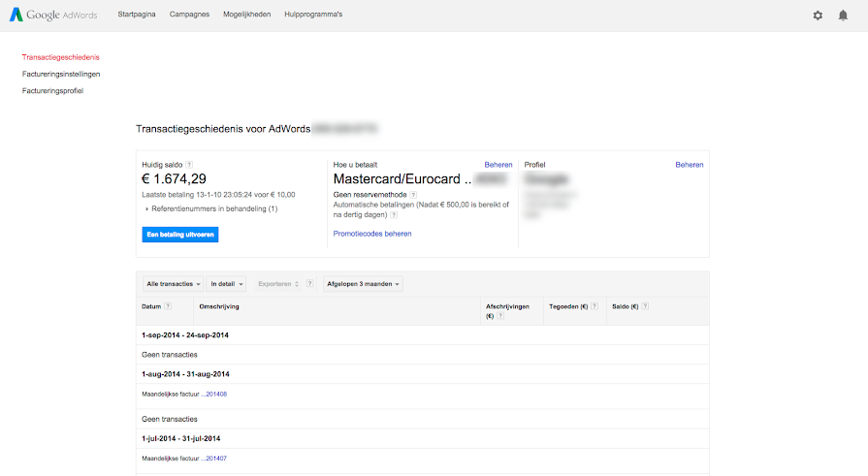Open the In detail view dropdown

coord(227,284)
